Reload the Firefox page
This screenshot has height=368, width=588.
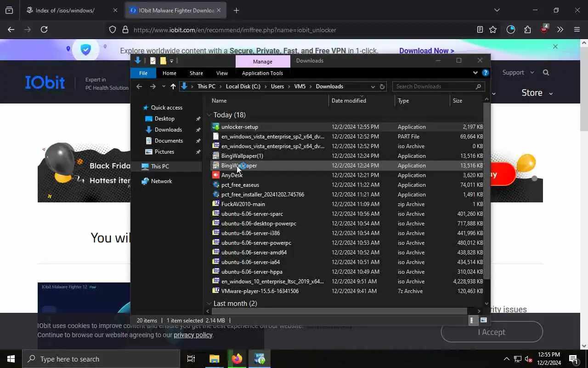(44, 29)
